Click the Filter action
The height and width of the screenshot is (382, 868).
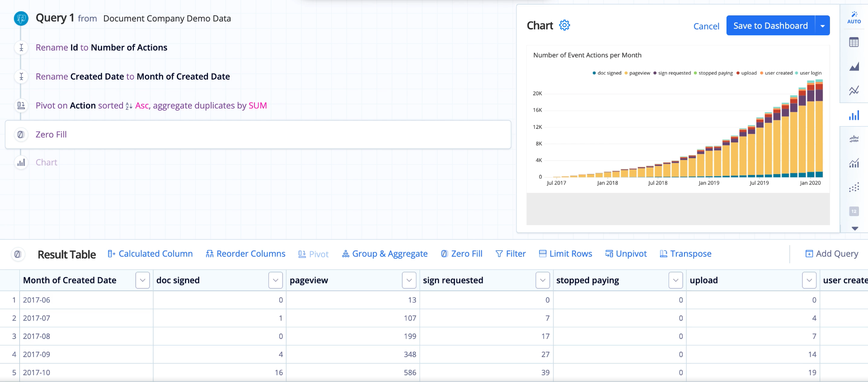tap(511, 254)
